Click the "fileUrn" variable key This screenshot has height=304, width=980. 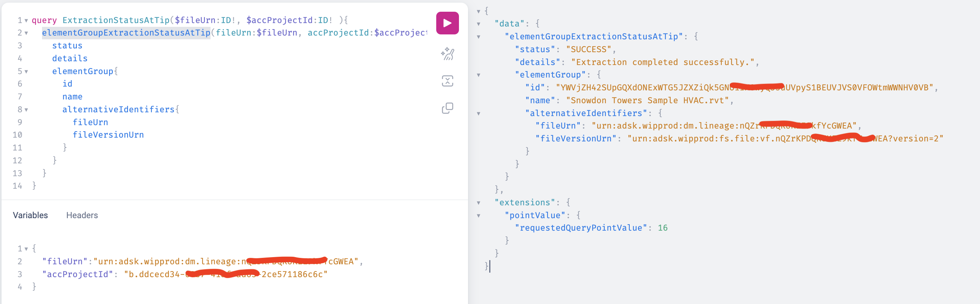click(65, 261)
